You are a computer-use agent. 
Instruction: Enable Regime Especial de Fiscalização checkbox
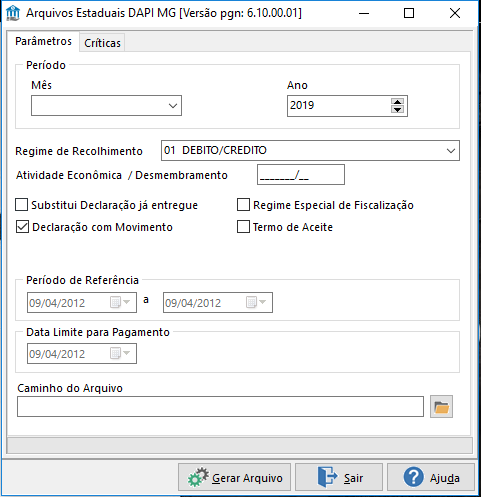tap(243, 205)
